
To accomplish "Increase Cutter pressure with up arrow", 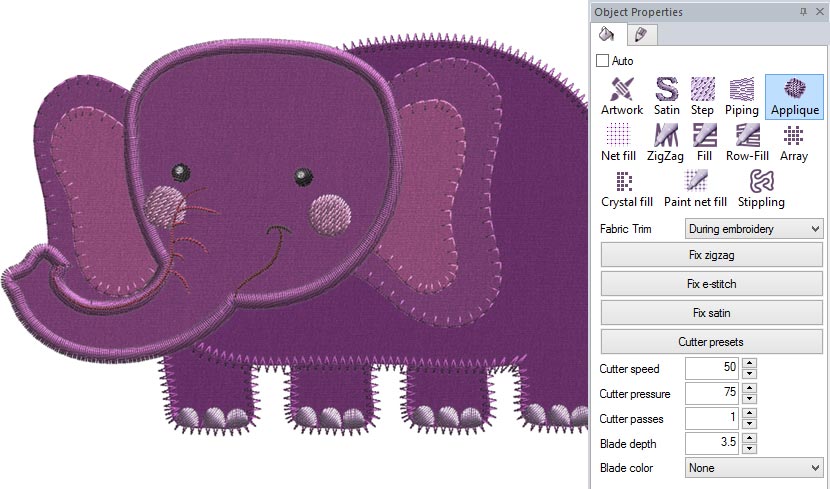I will (x=749, y=388).
